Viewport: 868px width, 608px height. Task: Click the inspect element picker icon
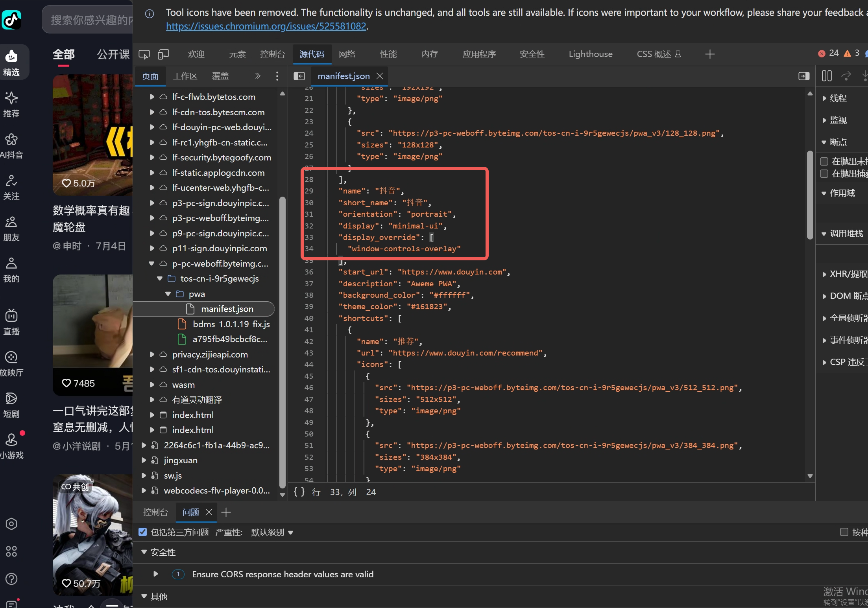coord(144,54)
